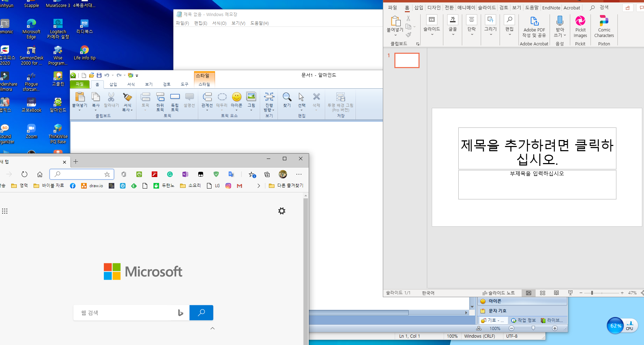Switch PowerPoint to normal view in status bar
Image resolution: width=644 pixels, height=345 pixels.
coord(529,293)
